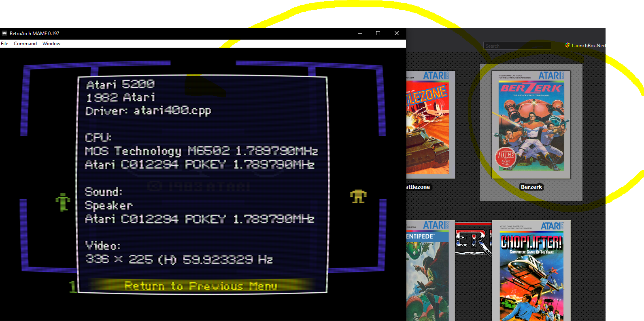Click the LaunchBox Search field

point(517,46)
